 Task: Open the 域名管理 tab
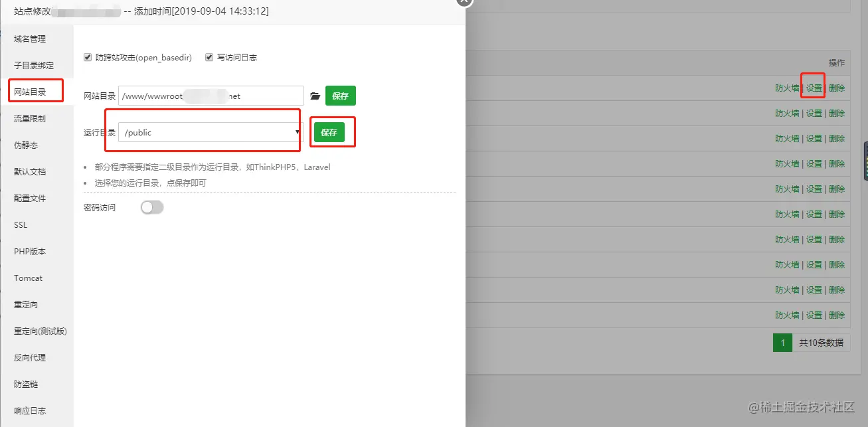pyautogui.click(x=30, y=39)
